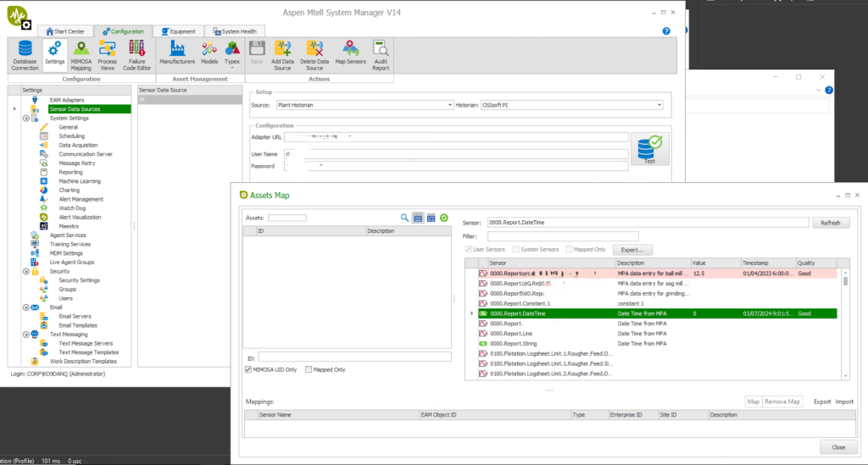868x465 pixels.
Task: Click green refresh icon beside Assets search
Action: click(444, 218)
